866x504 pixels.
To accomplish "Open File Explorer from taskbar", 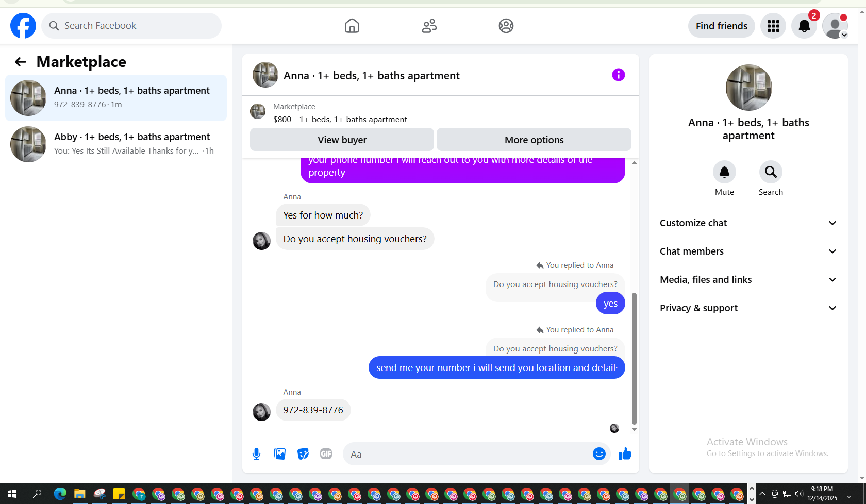I will coord(80,494).
